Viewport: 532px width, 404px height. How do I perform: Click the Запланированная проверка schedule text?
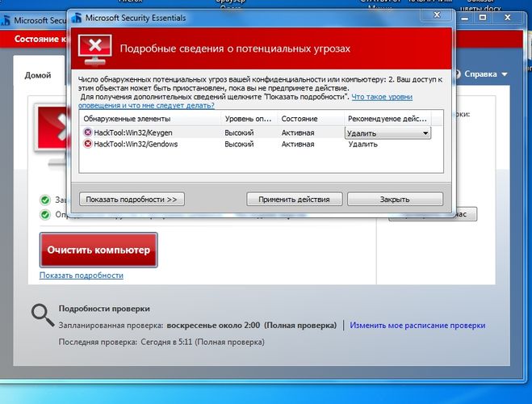click(x=198, y=326)
